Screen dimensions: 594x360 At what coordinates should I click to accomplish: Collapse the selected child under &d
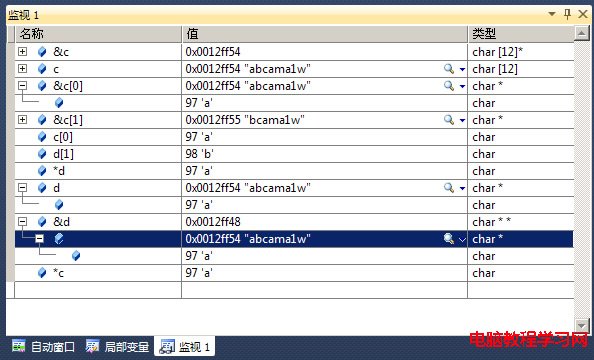pyautogui.click(x=39, y=239)
